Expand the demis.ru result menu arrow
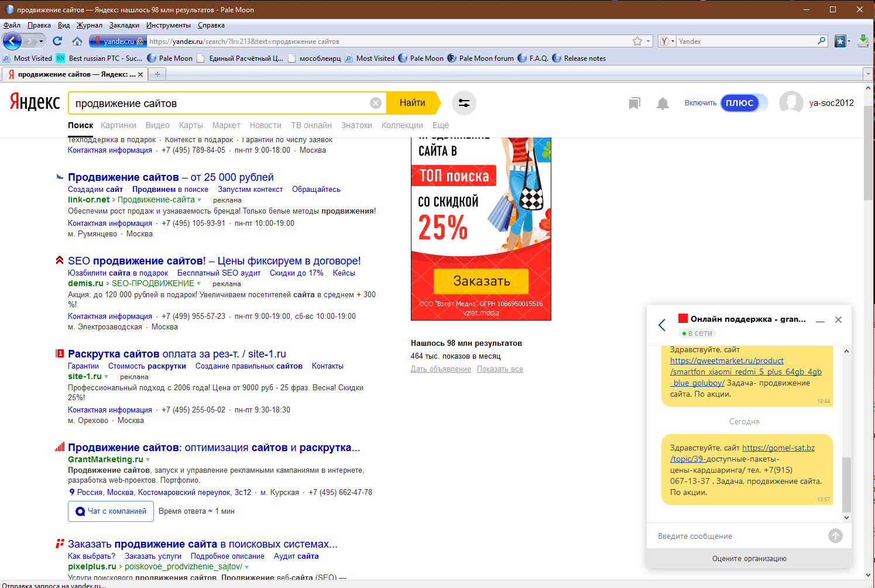The image size is (875, 588). 199,284
